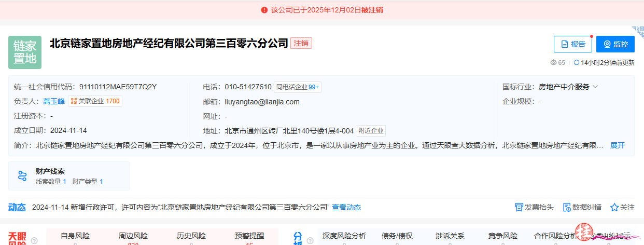644x245 pixels.
Task: Expand the 国标行业 industry dropdown arrow
Action: coord(595,87)
